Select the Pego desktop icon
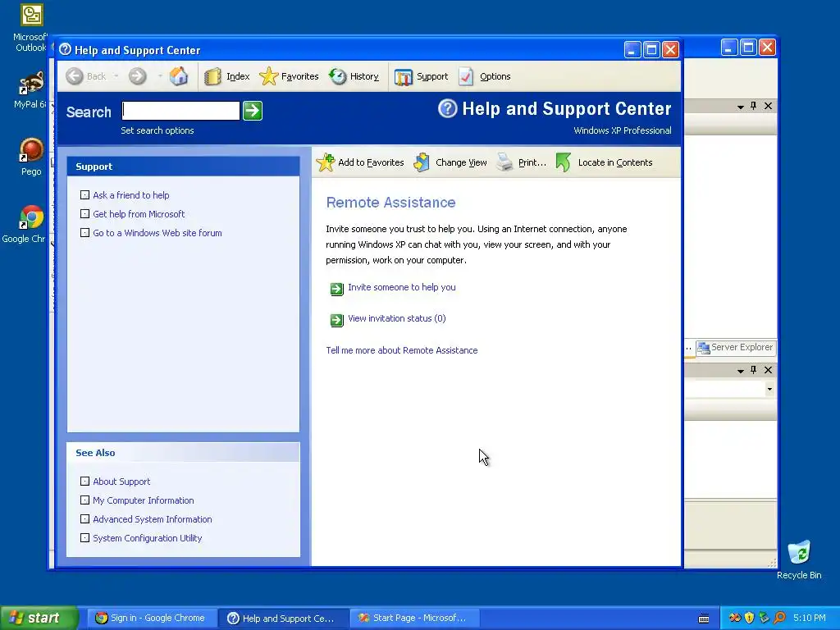The image size is (840, 630). click(x=31, y=157)
